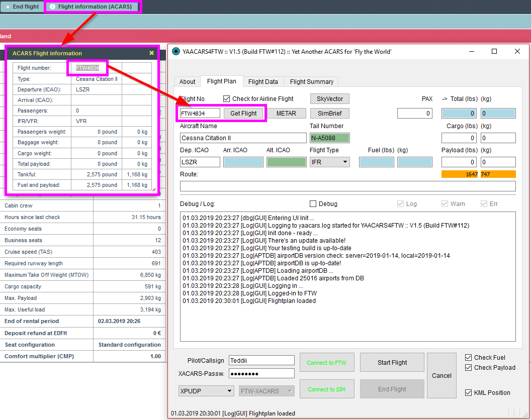Click the Payload (kg) field
Viewport: 531px width, 420px height.
point(498,162)
